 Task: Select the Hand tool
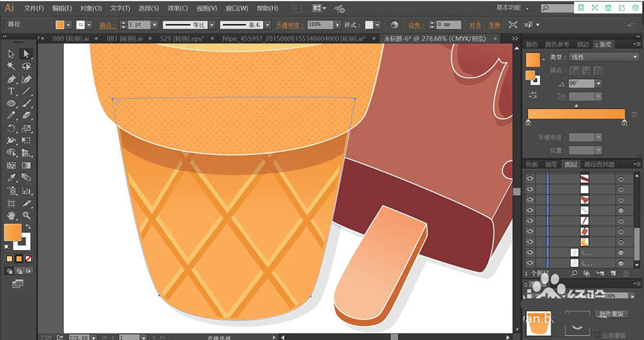pos(11,215)
